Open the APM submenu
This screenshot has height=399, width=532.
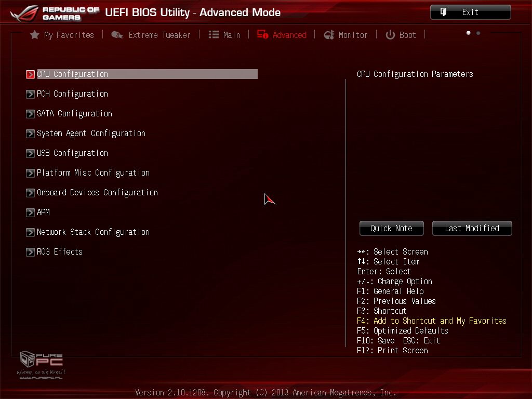37,212
